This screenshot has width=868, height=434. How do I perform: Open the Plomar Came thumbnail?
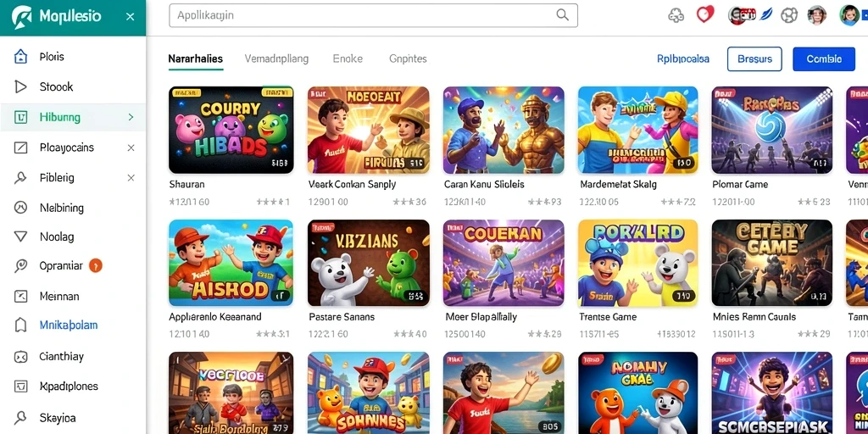click(771, 130)
